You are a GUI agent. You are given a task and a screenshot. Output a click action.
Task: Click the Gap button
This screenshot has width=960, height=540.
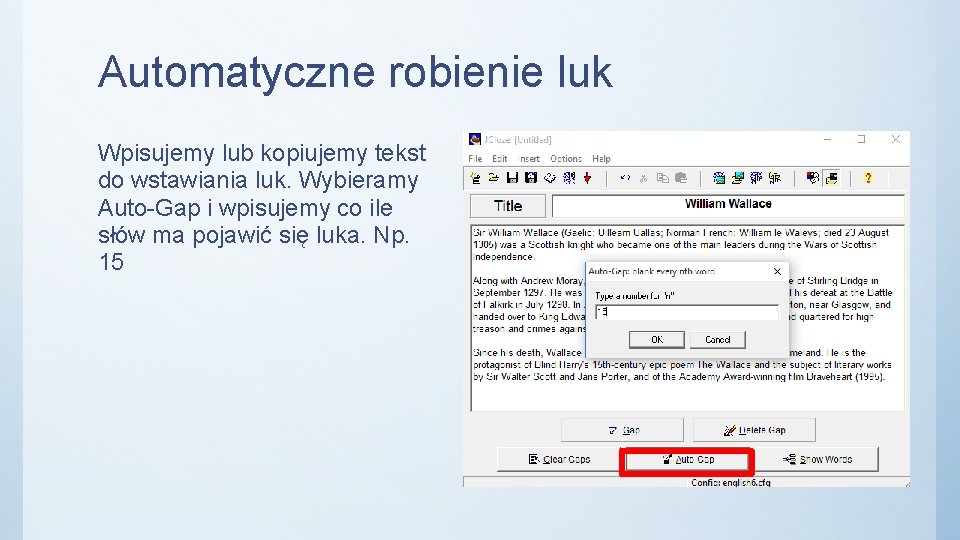click(622, 430)
